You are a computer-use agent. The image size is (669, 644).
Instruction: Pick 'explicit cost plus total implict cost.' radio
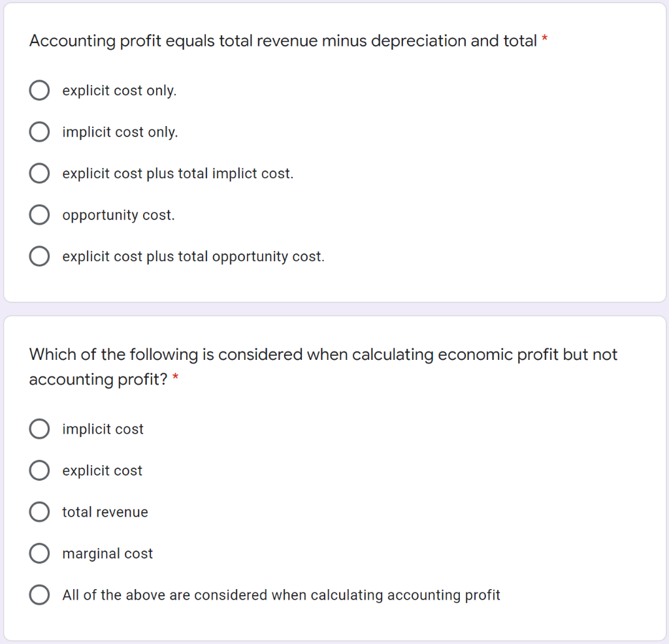point(39,173)
